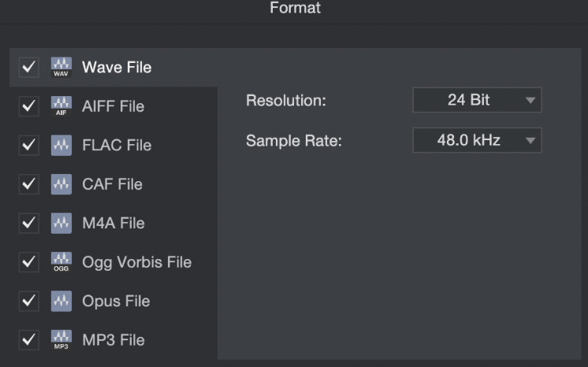Click the CAF File waveform icon
Image resolution: width=588 pixels, height=367 pixels.
point(61,184)
